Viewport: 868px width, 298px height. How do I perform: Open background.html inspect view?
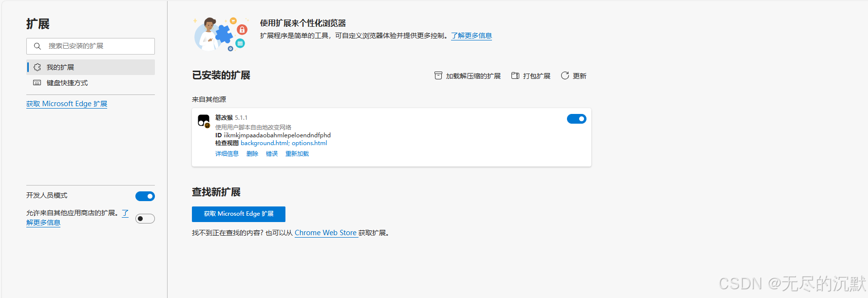click(265, 143)
